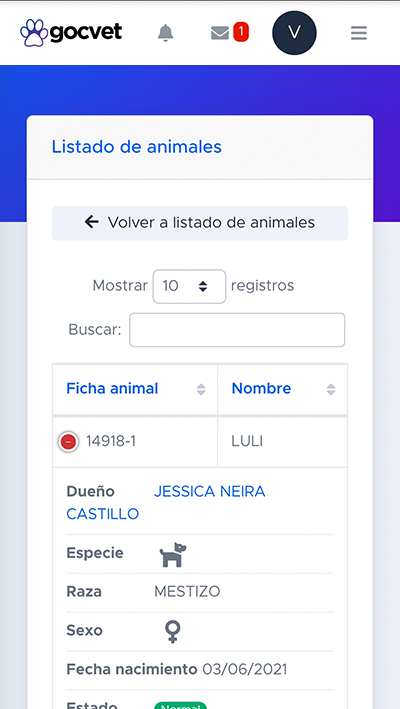Click the Buscar search field
Viewport: 400px width, 709px height.
point(237,330)
